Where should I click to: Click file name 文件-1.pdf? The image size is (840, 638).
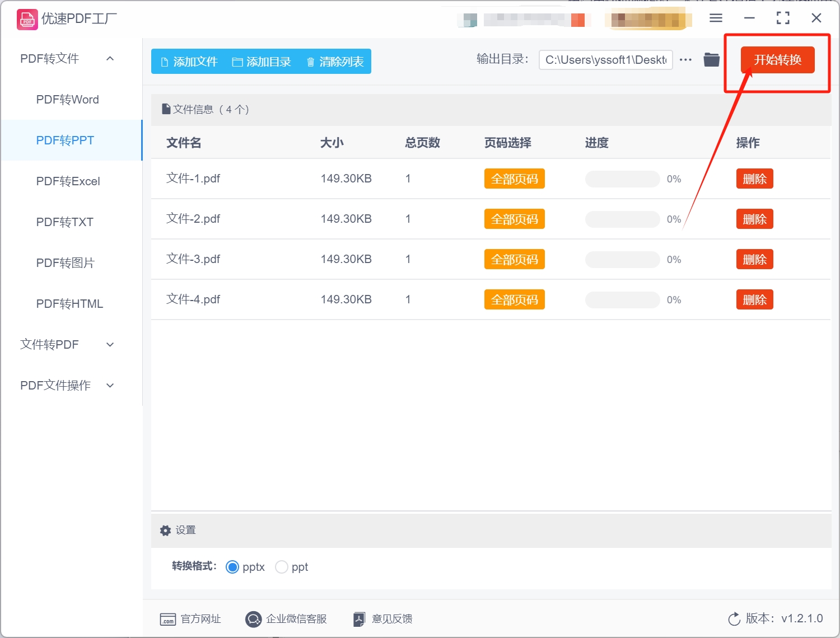pos(193,179)
